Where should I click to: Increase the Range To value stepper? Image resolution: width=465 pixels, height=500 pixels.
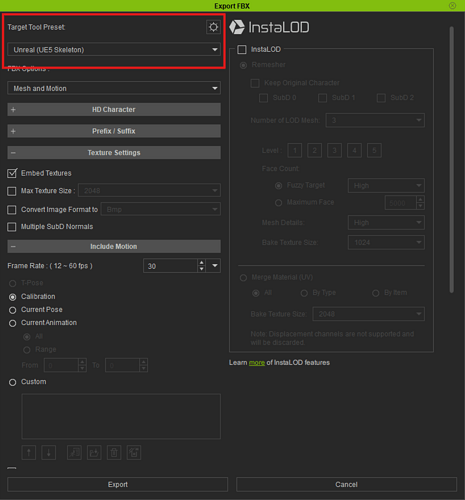[x=144, y=362]
